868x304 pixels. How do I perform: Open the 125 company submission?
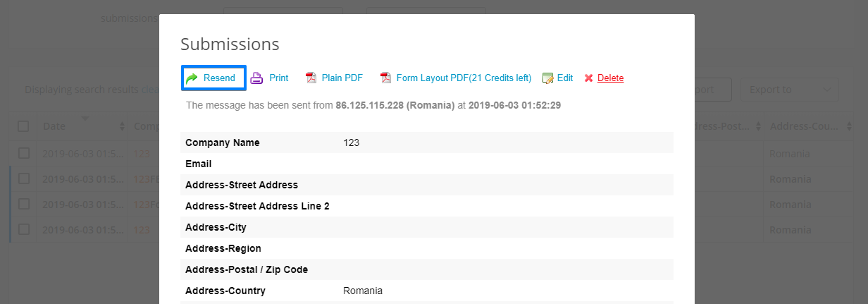pyautogui.click(x=142, y=153)
